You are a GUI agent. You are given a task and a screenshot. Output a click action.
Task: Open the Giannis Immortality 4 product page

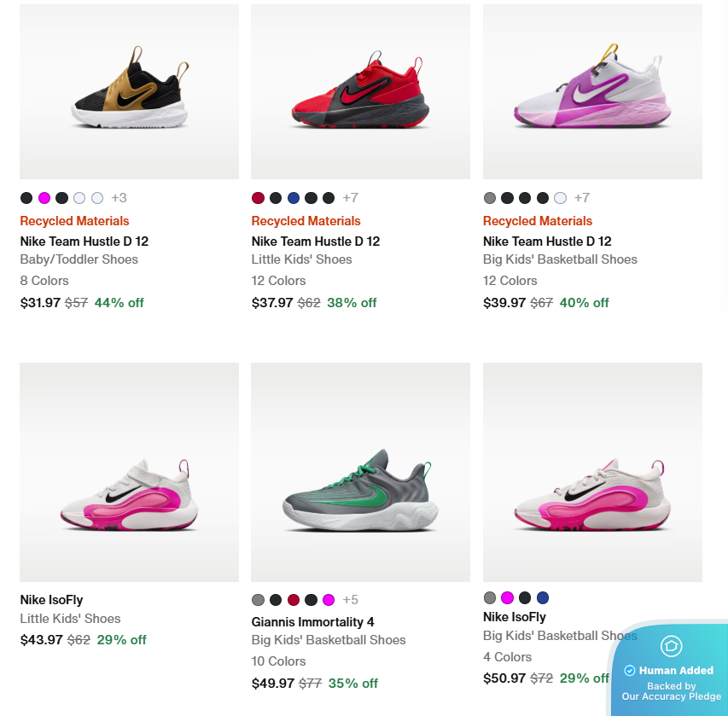tap(312, 621)
